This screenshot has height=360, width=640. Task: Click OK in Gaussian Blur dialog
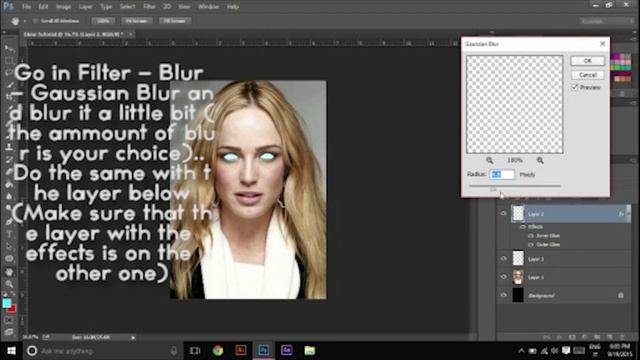coord(587,61)
